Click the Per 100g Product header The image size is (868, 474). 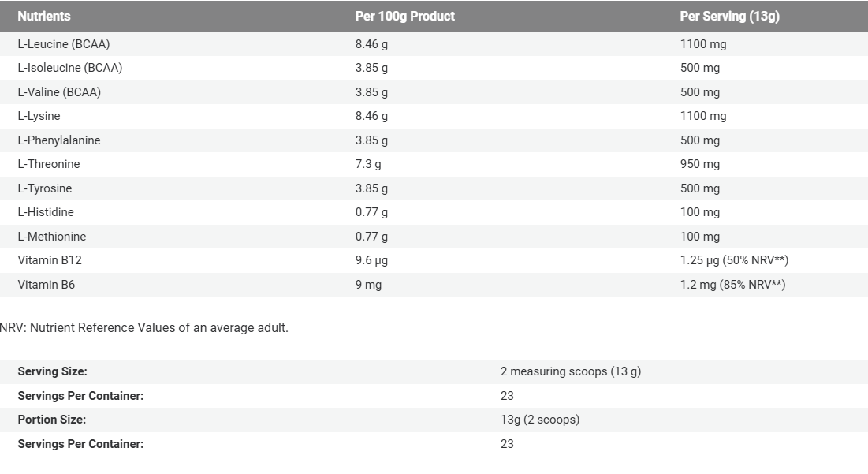[x=404, y=16]
